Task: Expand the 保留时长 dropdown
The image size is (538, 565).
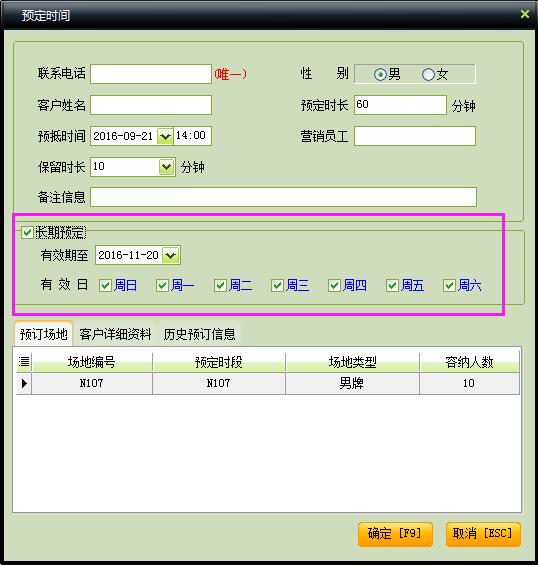Action: (x=166, y=167)
